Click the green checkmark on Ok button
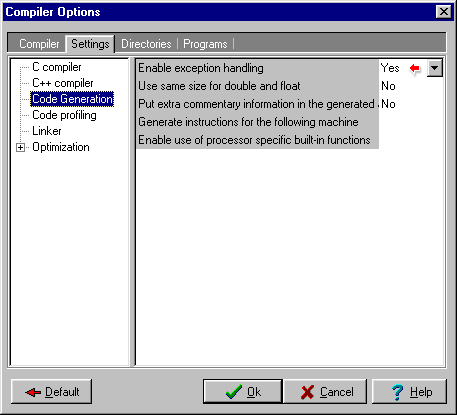This screenshot has height=415, width=457. pyautogui.click(x=234, y=392)
